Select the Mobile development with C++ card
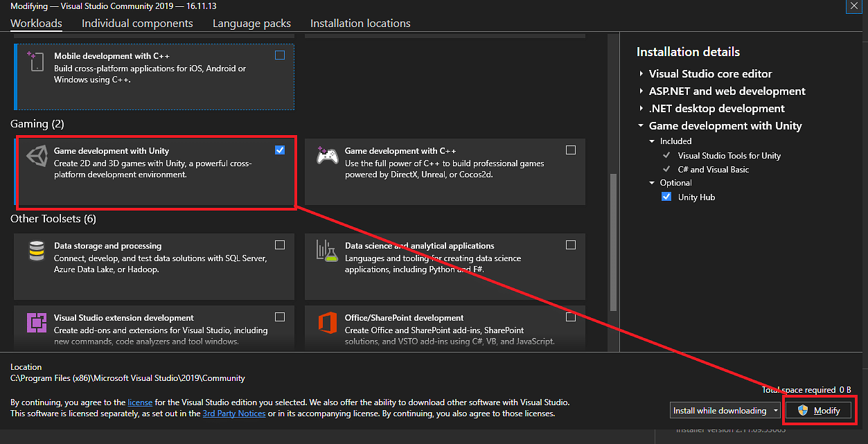Screen dimensions: 868x444 (156, 76)
